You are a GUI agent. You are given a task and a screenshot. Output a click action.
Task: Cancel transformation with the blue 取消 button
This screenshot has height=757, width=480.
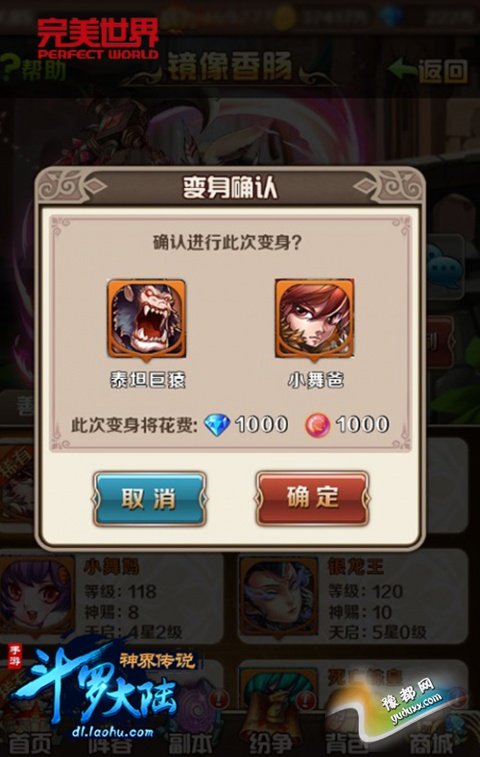(149, 498)
